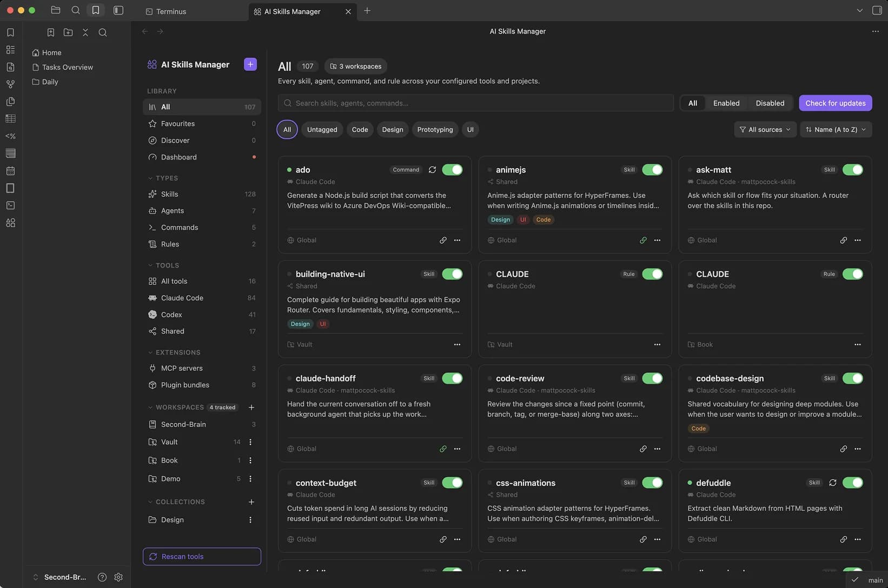Click the refresh icon on defuddle card
Screen dimensions: 888x588
833,483
